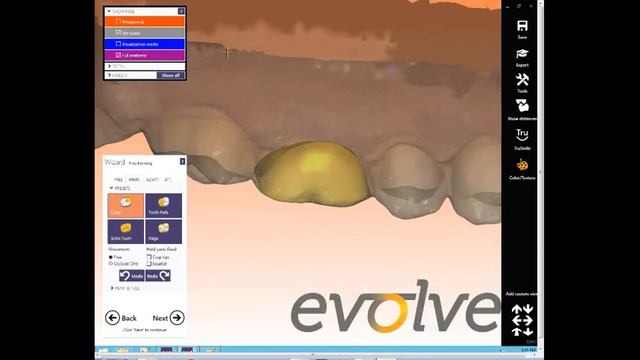Switch to the FREE tab
640x360 pixels.
[x=118, y=180]
